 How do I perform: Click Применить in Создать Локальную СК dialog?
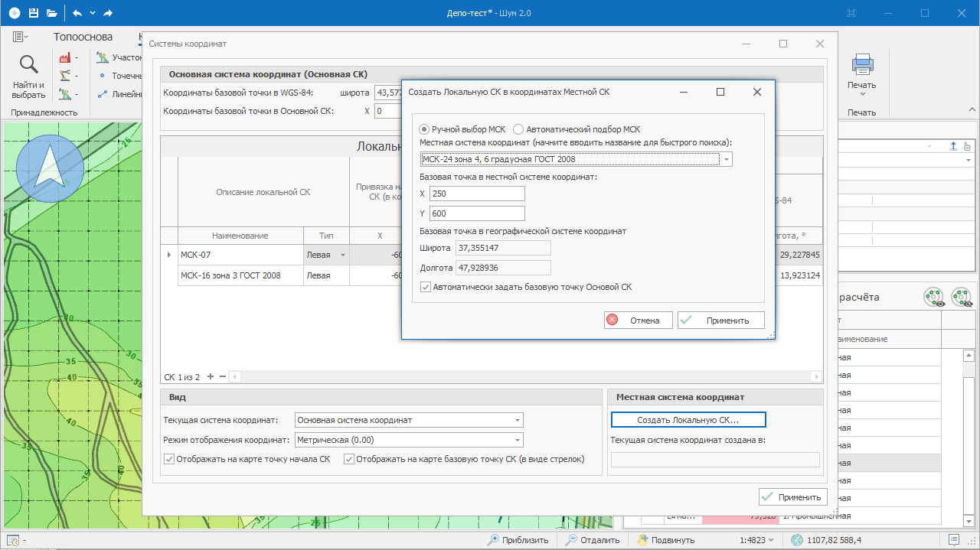(721, 321)
